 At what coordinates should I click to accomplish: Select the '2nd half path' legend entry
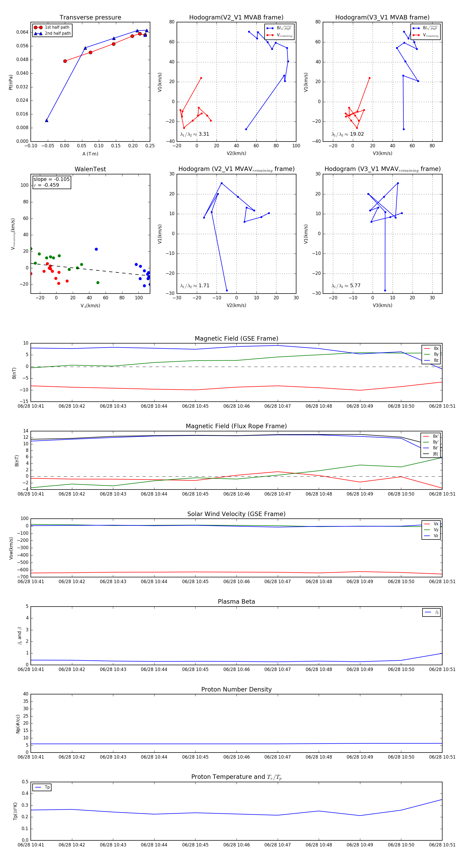52,33
